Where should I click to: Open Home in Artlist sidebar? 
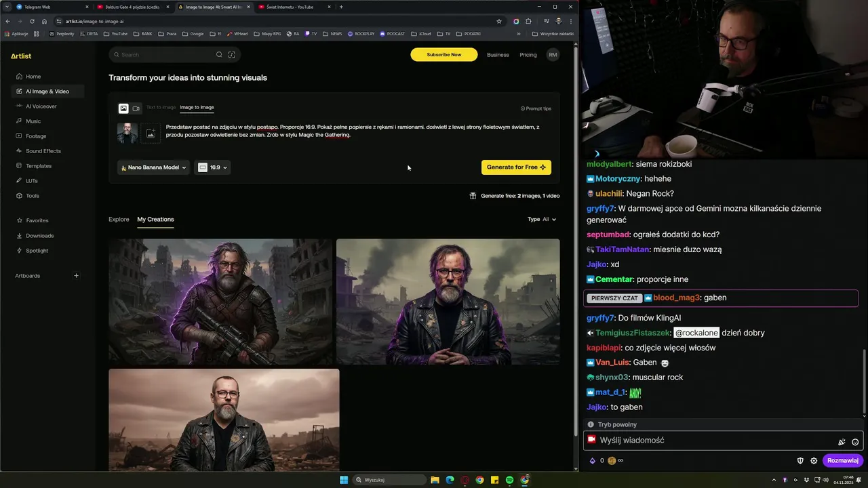[28, 77]
